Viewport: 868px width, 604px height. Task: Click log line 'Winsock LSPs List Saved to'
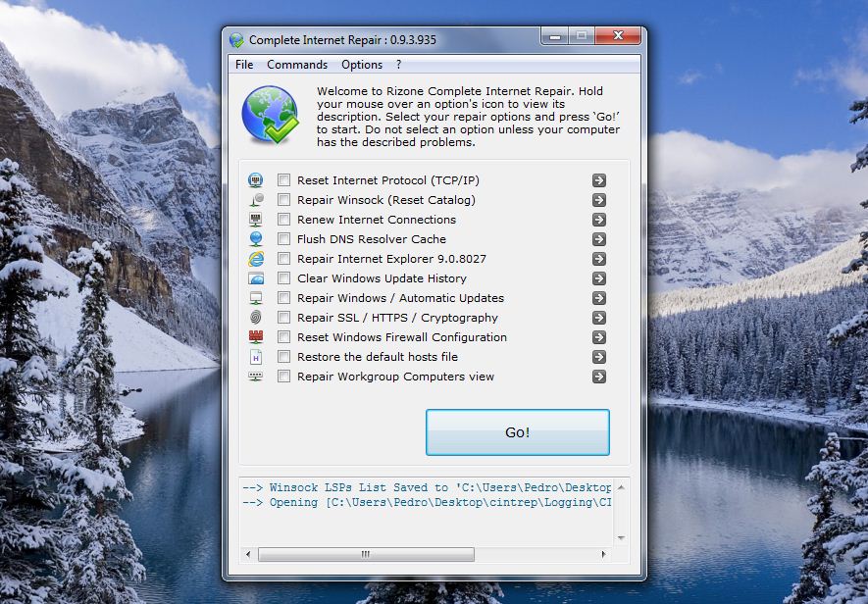427,487
